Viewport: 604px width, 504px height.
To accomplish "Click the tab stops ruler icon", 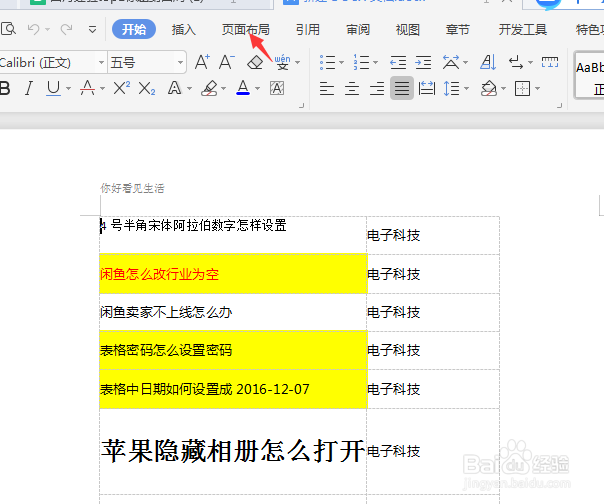I will pos(550,62).
